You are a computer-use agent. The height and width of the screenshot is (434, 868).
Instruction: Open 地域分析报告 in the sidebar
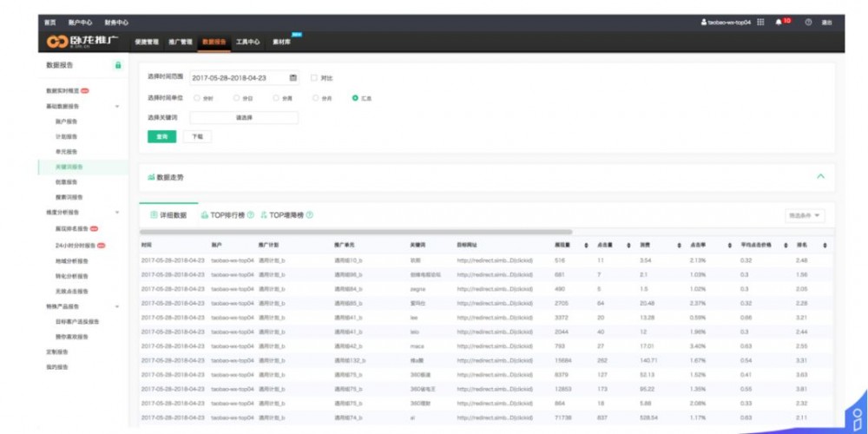coord(72,261)
